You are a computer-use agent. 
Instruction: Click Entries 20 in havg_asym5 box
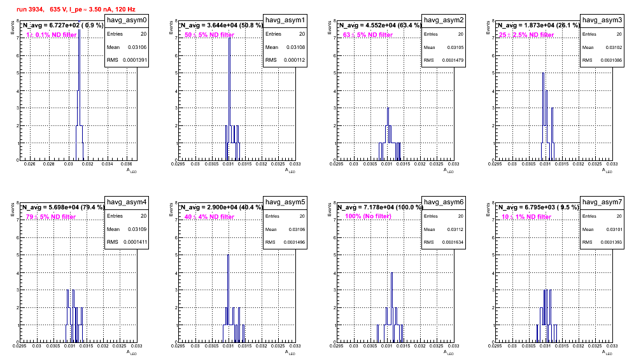pos(285,216)
